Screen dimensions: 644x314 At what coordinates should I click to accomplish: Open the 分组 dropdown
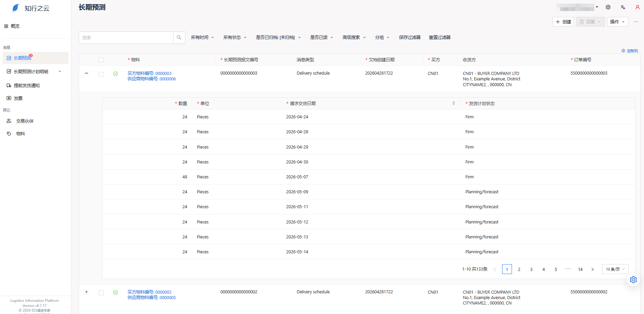(382, 37)
